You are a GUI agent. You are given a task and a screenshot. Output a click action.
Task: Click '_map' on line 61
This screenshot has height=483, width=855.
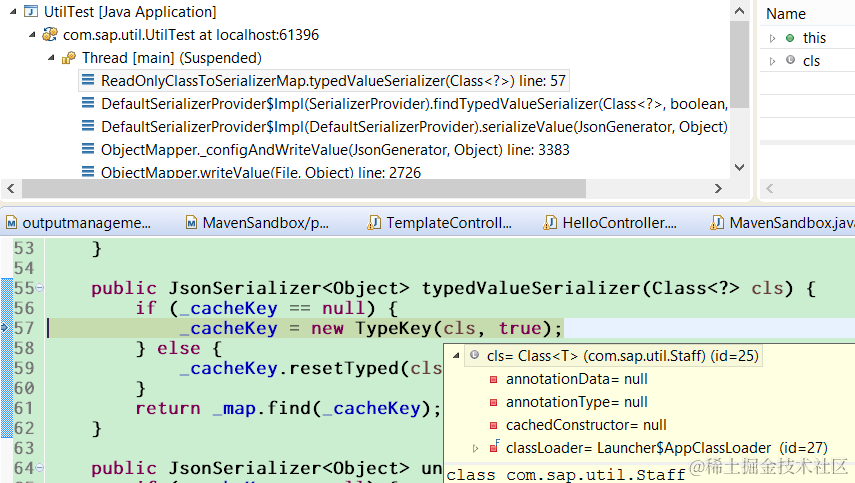tap(234, 408)
